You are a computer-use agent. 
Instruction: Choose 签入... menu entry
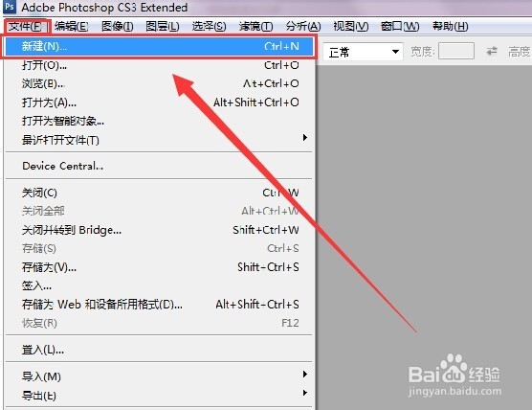click(159, 286)
